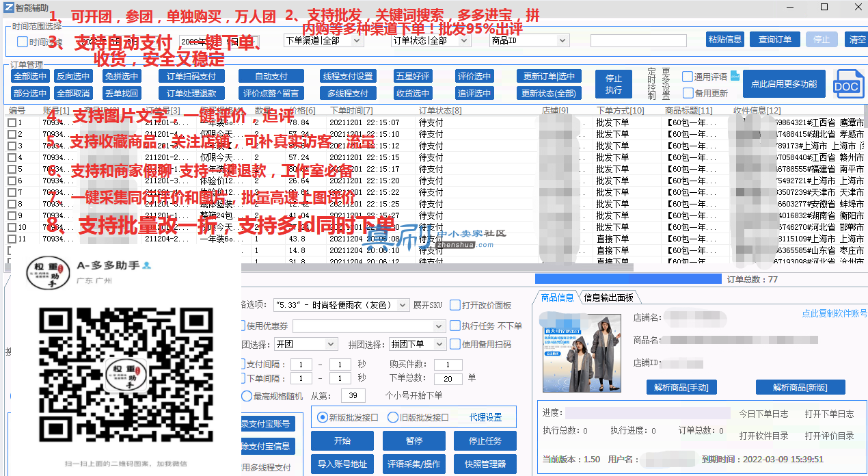Click the 全部选中 button
Screen dimensions: 868x476
[x=30, y=76]
